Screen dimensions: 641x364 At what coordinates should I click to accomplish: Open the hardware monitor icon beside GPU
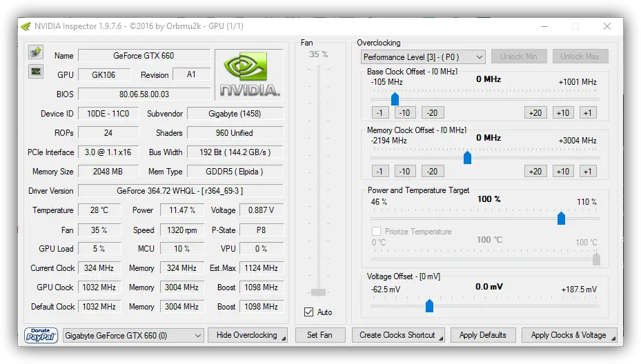point(36,72)
